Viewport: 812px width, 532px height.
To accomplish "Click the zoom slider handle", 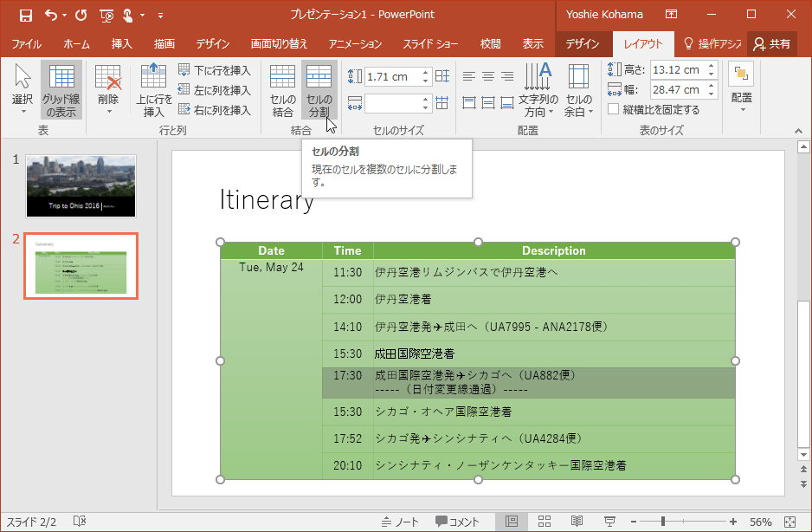I will click(663, 522).
